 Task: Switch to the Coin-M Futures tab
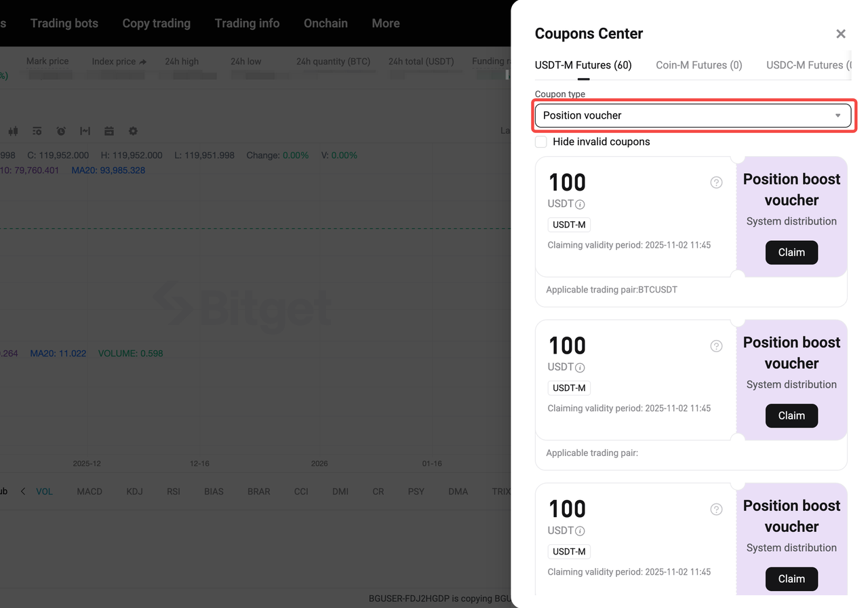699,64
